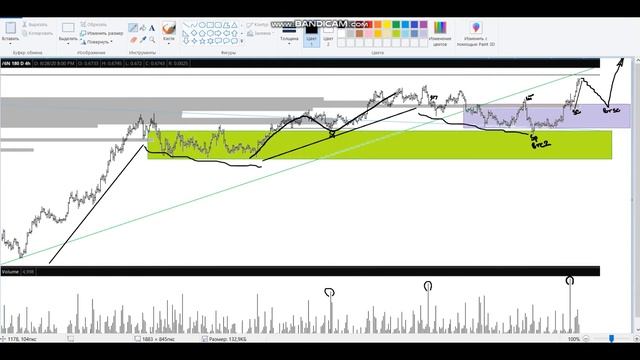Choose the Rectangle shape
The image size is (640, 360).
[x=210, y=25]
